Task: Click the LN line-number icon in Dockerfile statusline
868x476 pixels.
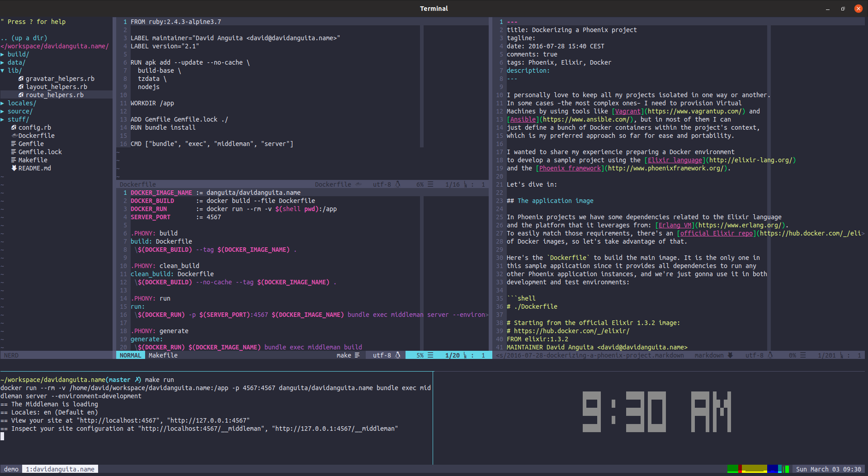Action: pos(465,184)
